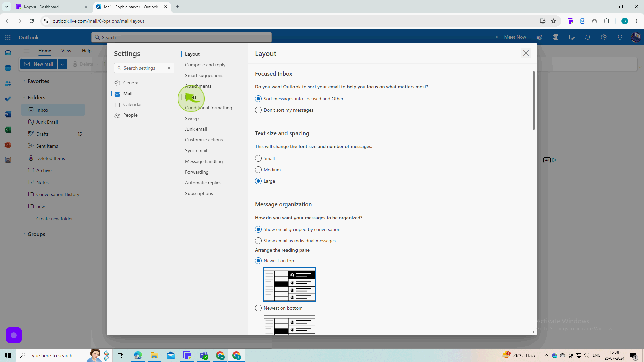Open the account profile picture
The image size is (644, 362).
[x=636, y=37]
